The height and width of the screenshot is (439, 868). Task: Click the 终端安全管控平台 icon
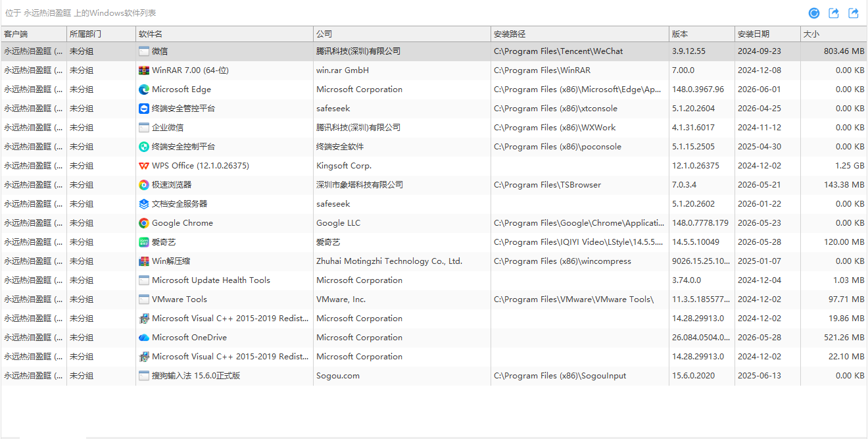(144, 109)
